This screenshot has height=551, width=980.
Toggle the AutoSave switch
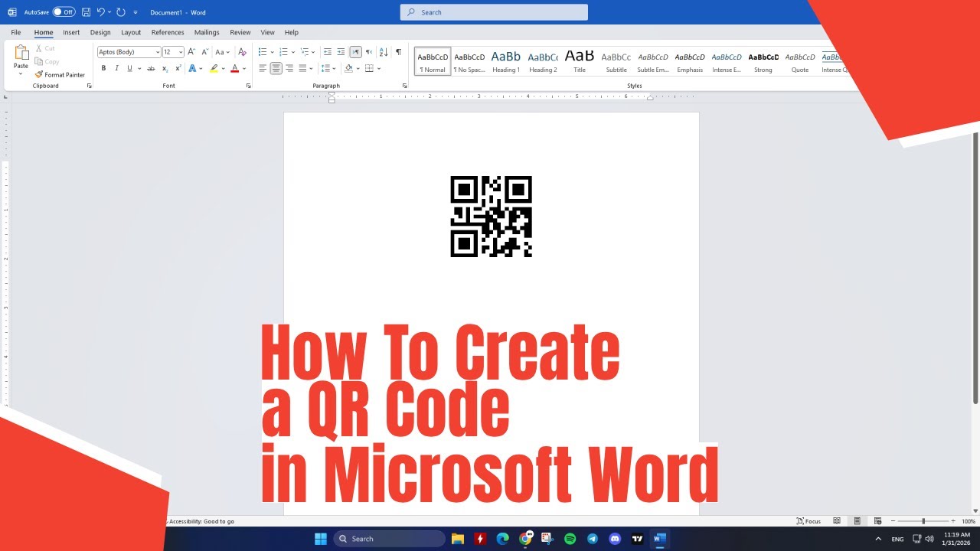pyautogui.click(x=64, y=12)
